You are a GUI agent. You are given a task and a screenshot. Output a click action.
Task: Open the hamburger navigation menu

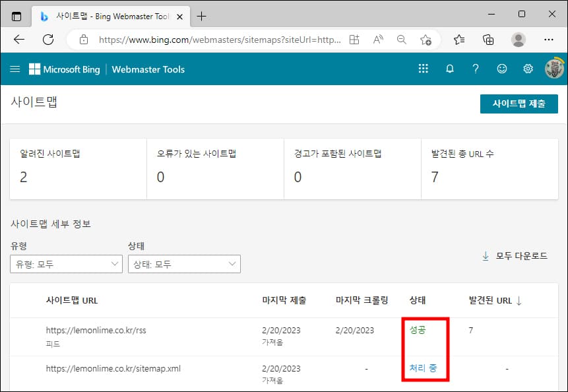pos(15,69)
